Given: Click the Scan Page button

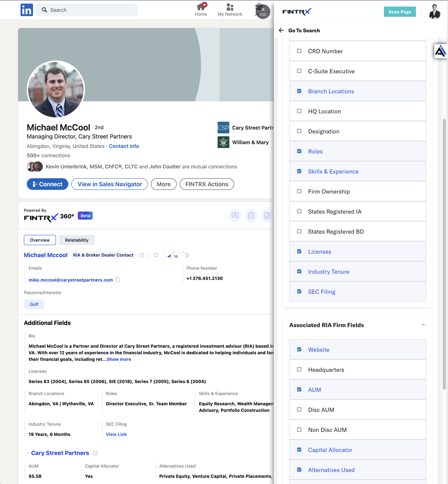Looking at the screenshot, I should tap(400, 12).
